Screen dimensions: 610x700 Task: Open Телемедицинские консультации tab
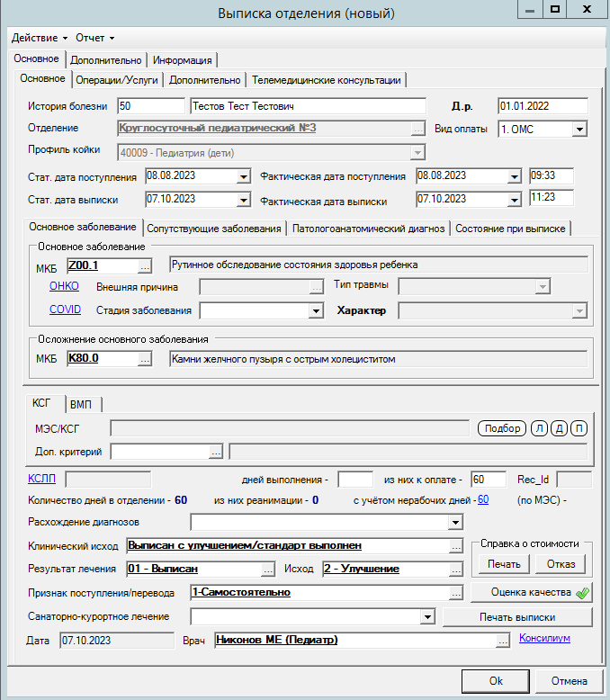point(326,80)
